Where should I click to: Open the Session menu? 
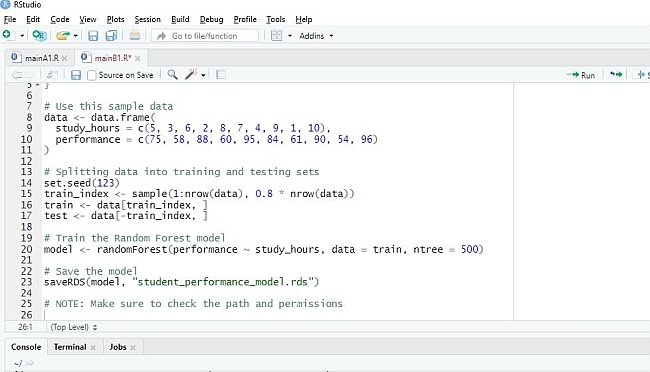pyautogui.click(x=147, y=19)
